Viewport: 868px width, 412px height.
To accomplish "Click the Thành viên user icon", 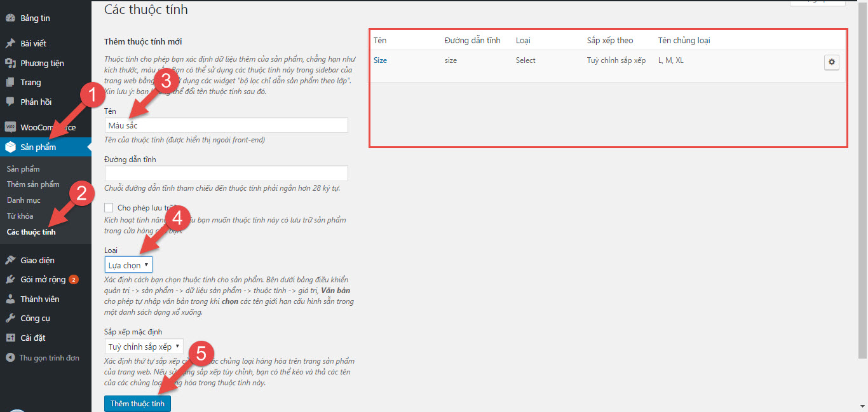I will click(10, 299).
